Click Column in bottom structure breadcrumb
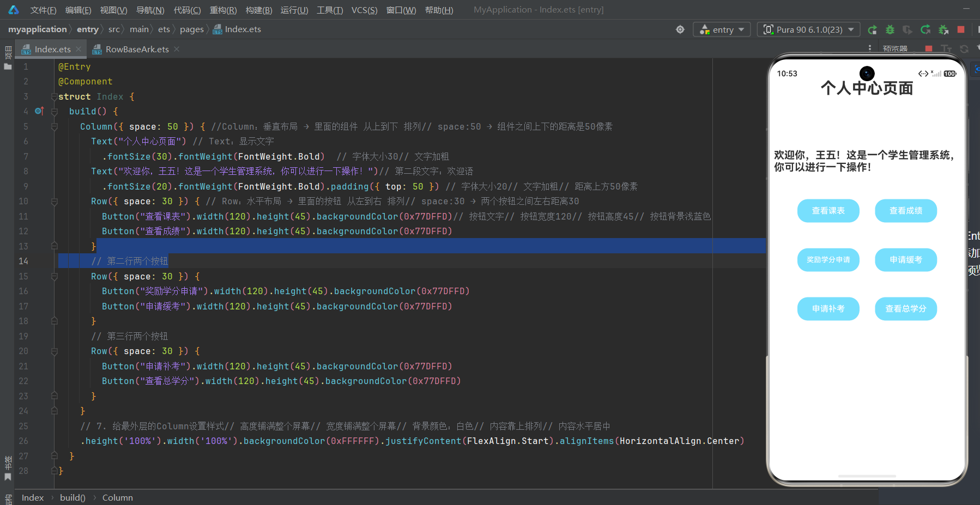Viewport: 980px width, 505px height. click(x=118, y=498)
